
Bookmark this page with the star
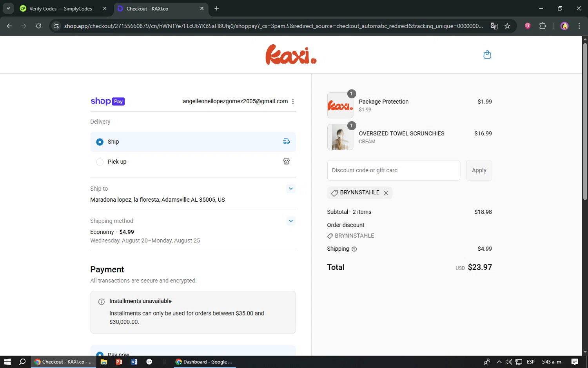507,26
